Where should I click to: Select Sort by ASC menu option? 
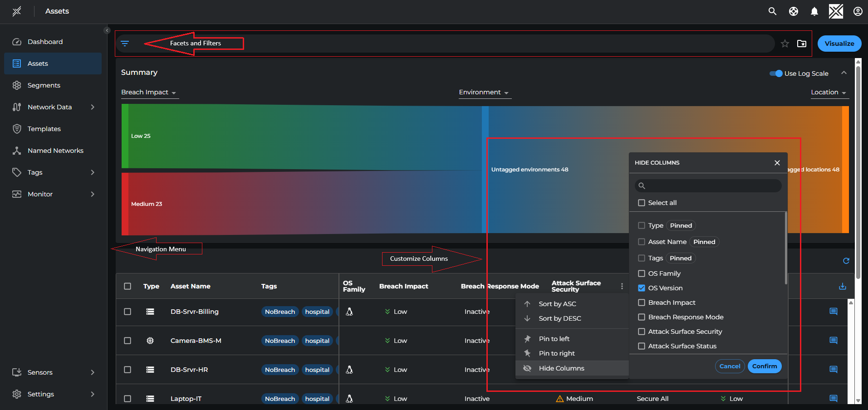click(557, 304)
